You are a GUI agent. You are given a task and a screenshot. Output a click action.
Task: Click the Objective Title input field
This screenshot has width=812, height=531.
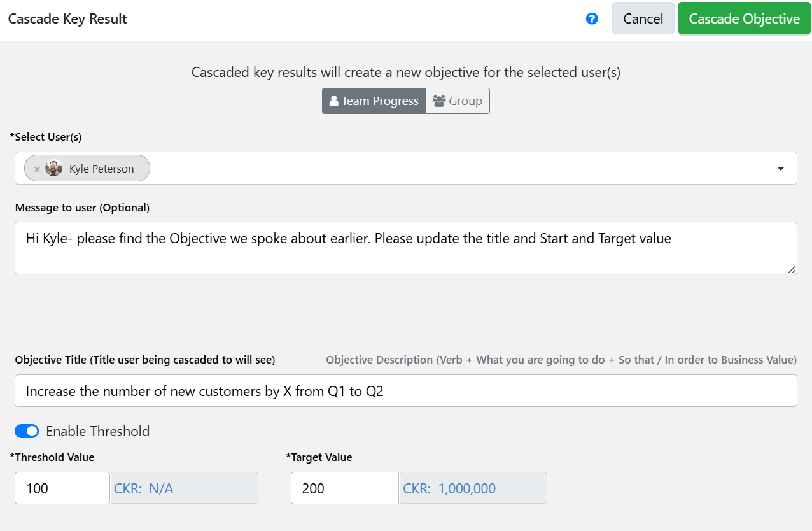pyautogui.click(x=406, y=390)
